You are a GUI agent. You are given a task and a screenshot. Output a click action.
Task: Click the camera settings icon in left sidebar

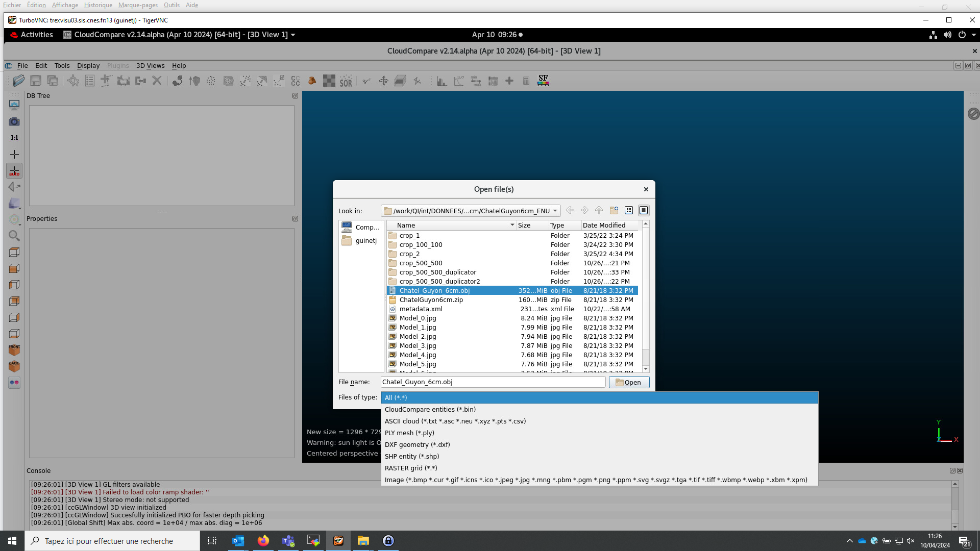pos(14,121)
